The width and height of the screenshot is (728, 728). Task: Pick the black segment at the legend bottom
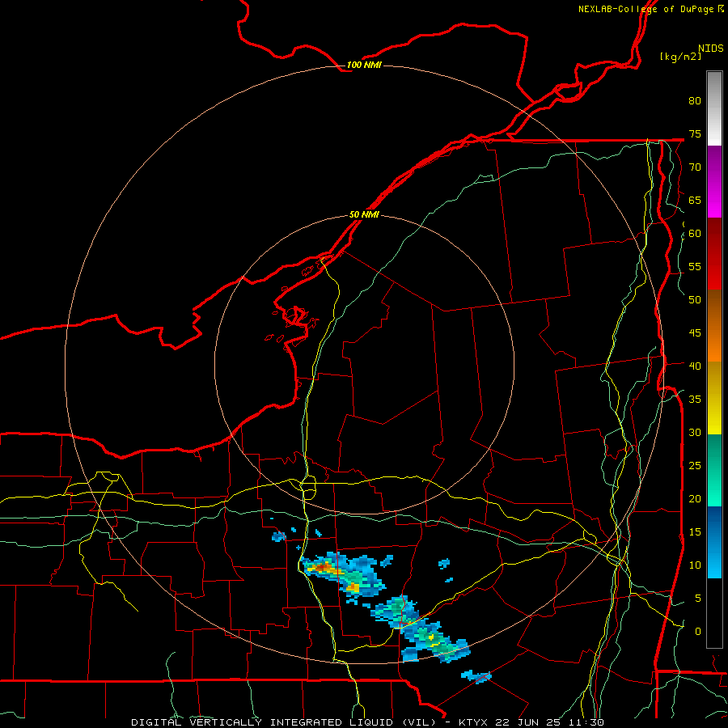coord(714,613)
